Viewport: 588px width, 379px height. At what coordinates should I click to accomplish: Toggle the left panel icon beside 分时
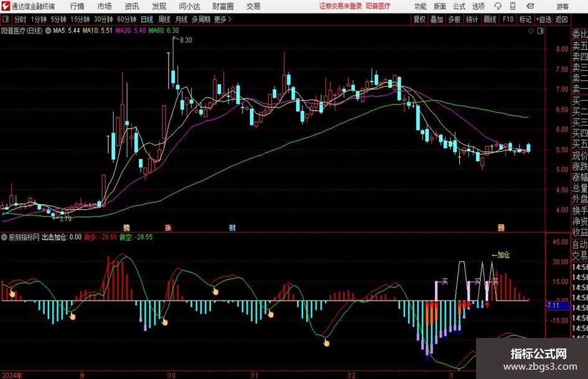click(x=5, y=19)
